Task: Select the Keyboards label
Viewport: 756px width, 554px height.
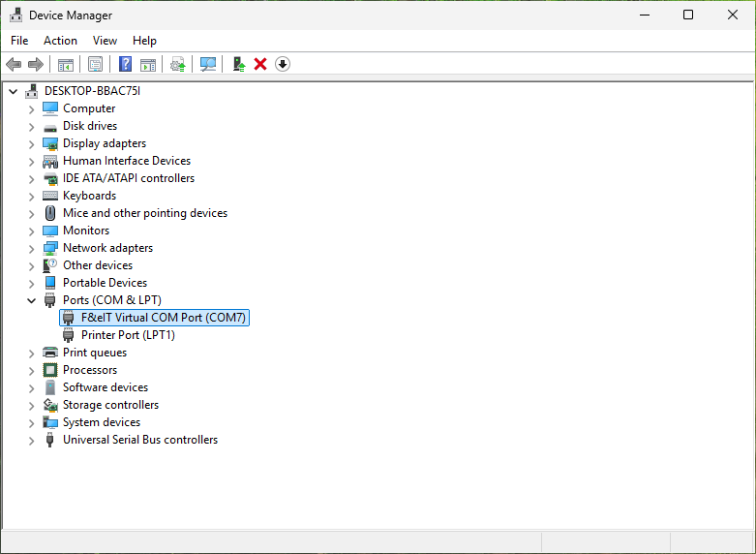Action: (90, 196)
